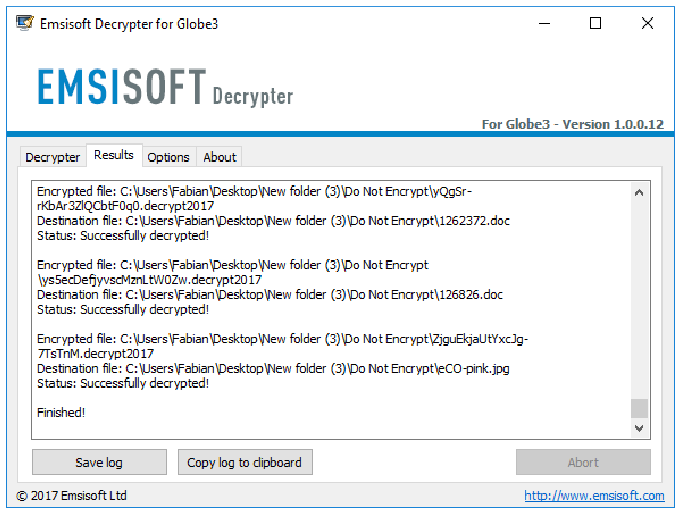Click the eCO-pink.jpg destination line in log
682x514 pixels.
pos(273,369)
